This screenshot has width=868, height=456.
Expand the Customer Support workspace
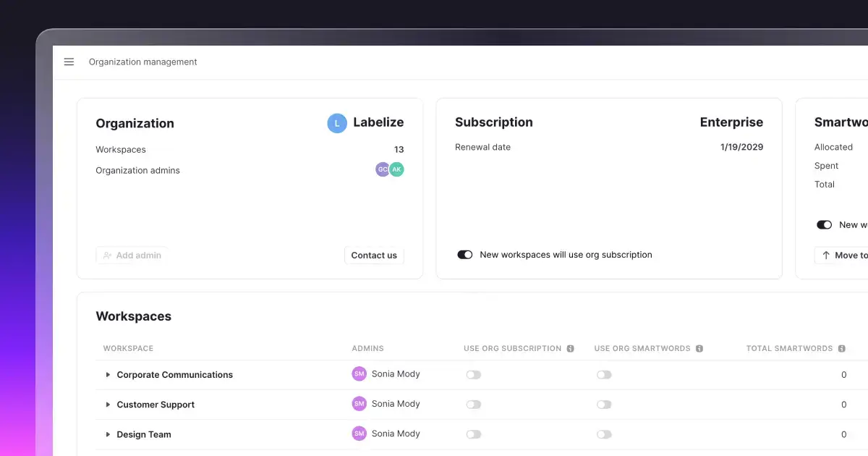pyautogui.click(x=108, y=404)
